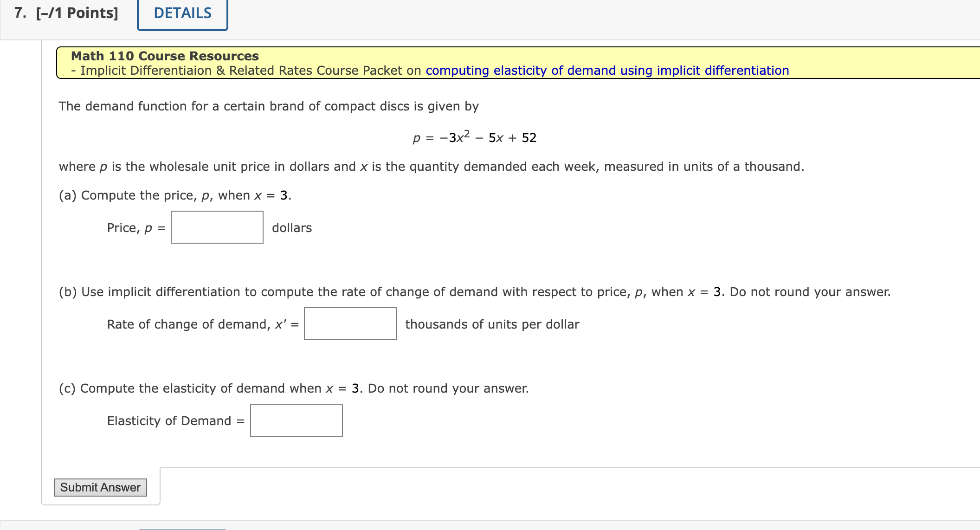Open DETAILS for this assignment question
This screenshot has height=530, width=980.
pyautogui.click(x=181, y=13)
